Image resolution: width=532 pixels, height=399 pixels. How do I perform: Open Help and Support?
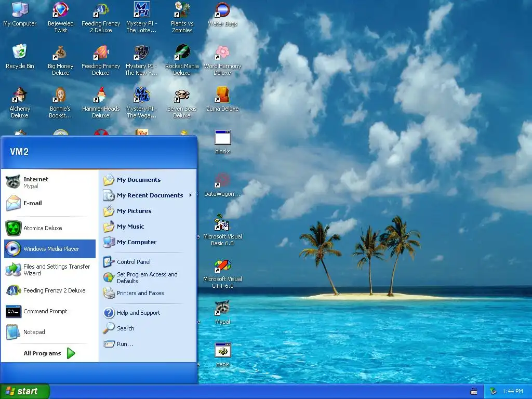tap(148, 313)
